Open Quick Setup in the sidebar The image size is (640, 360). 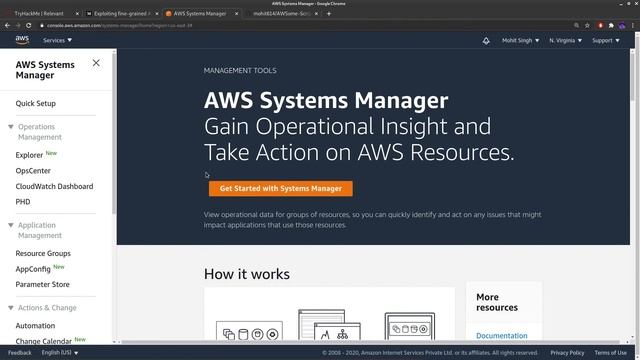tap(36, 103)
